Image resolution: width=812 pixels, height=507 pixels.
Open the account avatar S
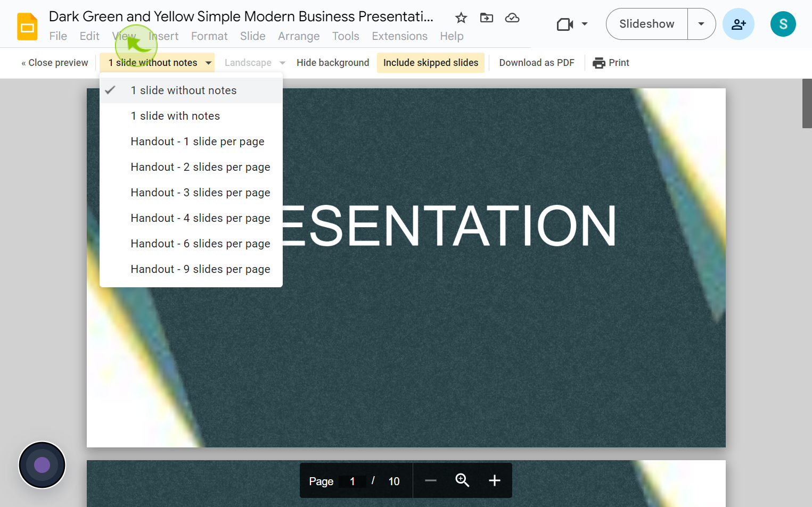tap(783, 24)
